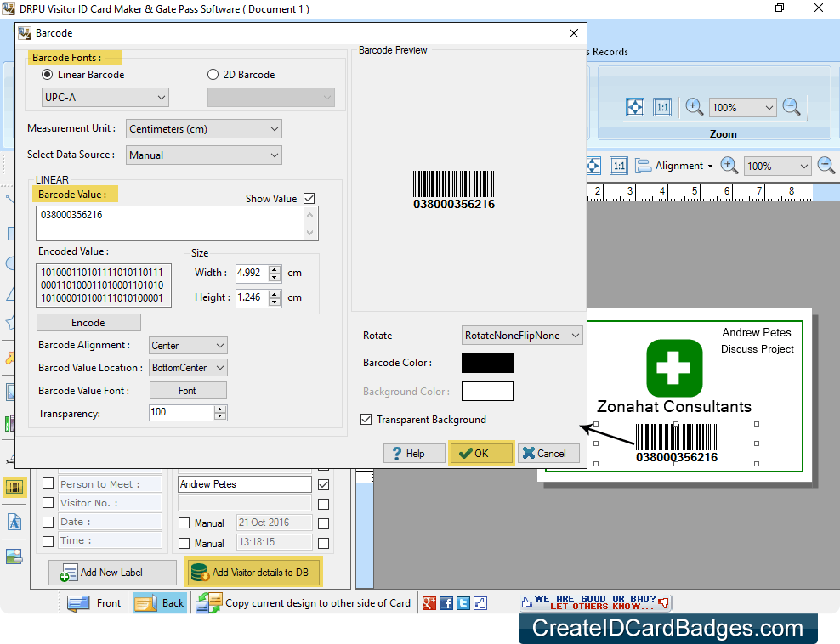Image resolution: width=840 pixels, height=644 pixels.
Task: Open the white Background Color swatch
Action: coord(487,392)
